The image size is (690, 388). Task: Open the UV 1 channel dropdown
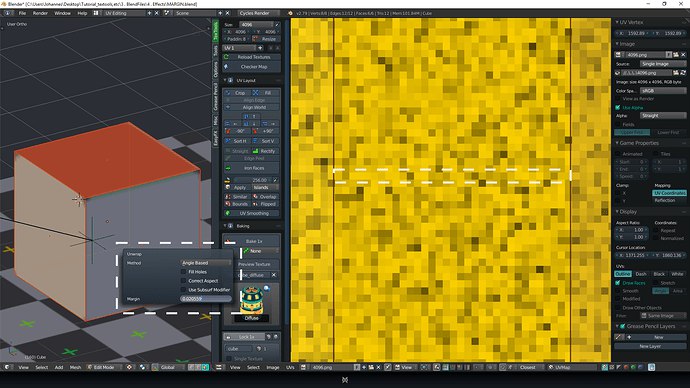[x=240, y=48]
